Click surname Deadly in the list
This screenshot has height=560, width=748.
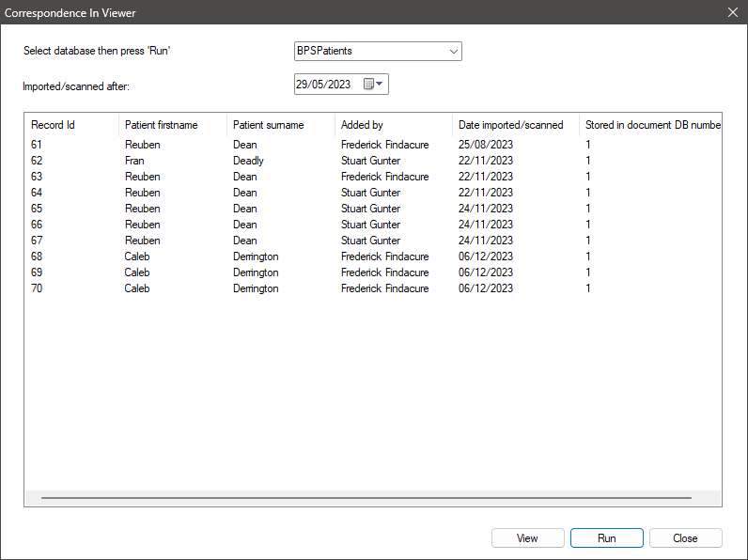pyautogui.click(x=248, y=161)
